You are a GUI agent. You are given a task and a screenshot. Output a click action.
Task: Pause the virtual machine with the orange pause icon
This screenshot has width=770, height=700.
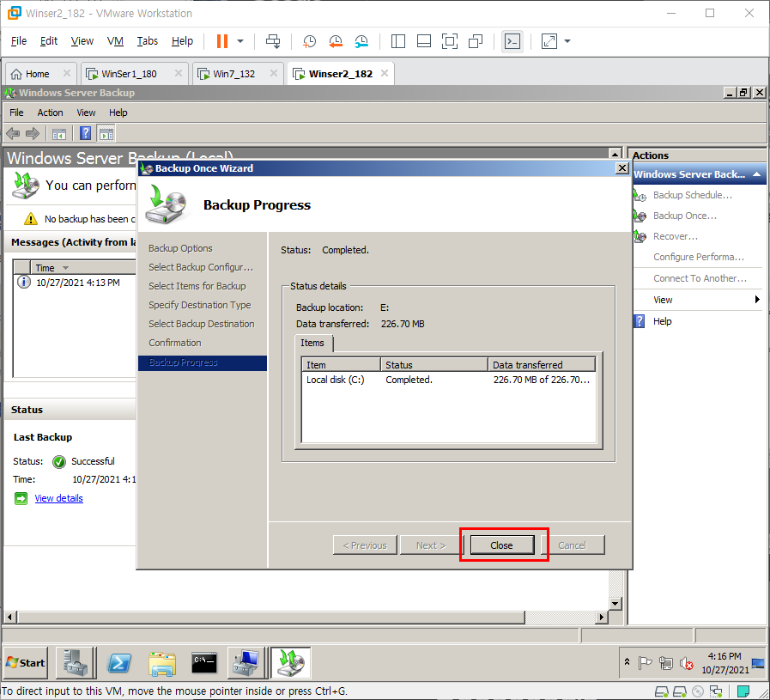(222, 41)
